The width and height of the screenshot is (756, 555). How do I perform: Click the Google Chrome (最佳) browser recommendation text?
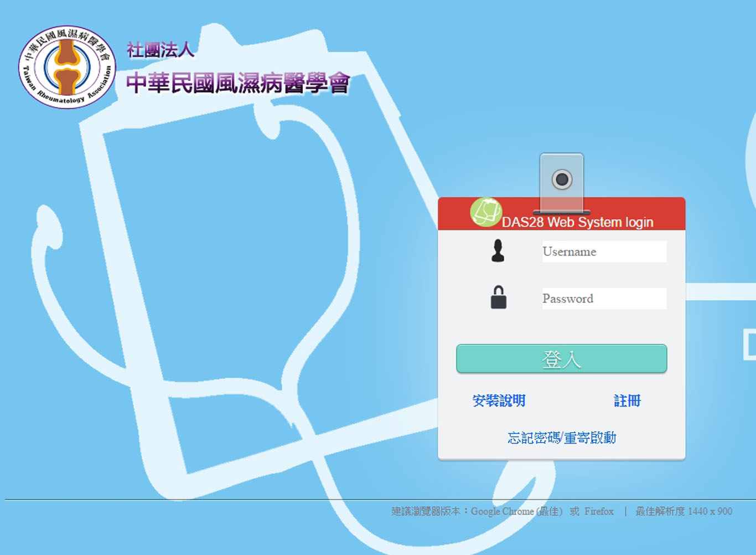516,511
